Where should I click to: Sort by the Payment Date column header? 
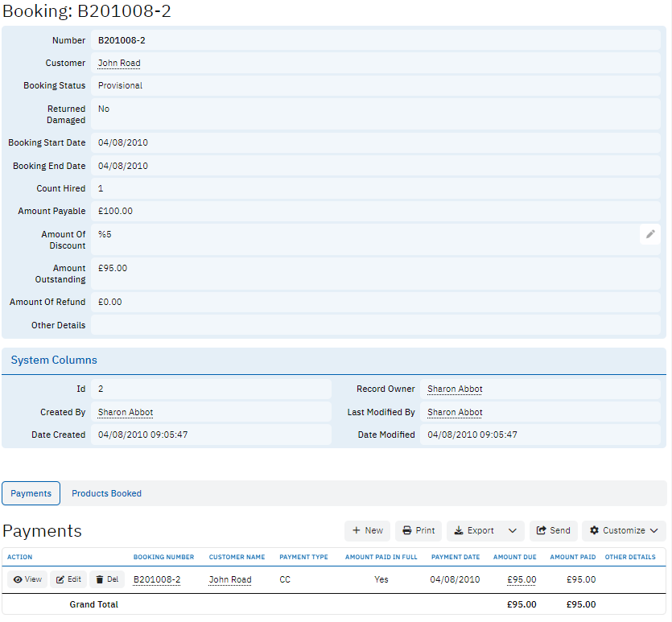tap(455, 557)
